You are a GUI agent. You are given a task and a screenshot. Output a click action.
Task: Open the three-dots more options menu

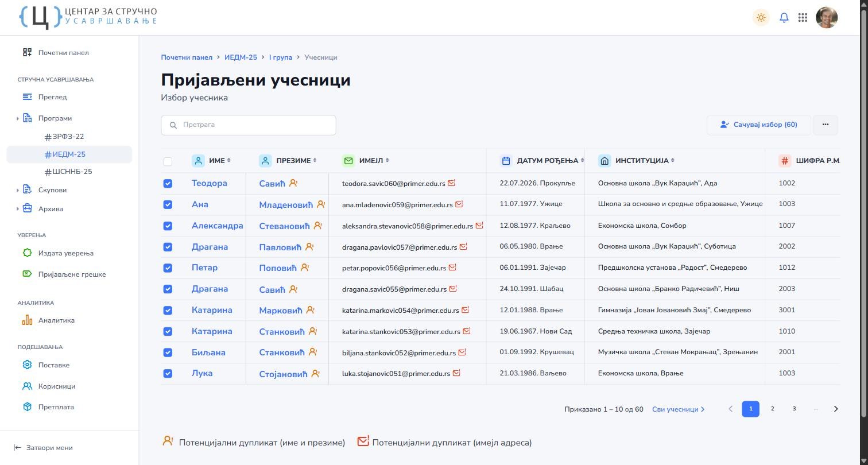[826, 125]
